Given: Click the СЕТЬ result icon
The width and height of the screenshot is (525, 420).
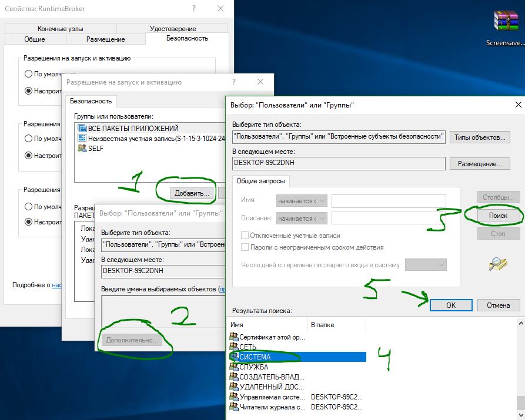Looking at the screenshot, I should click(x=233, y=347).
